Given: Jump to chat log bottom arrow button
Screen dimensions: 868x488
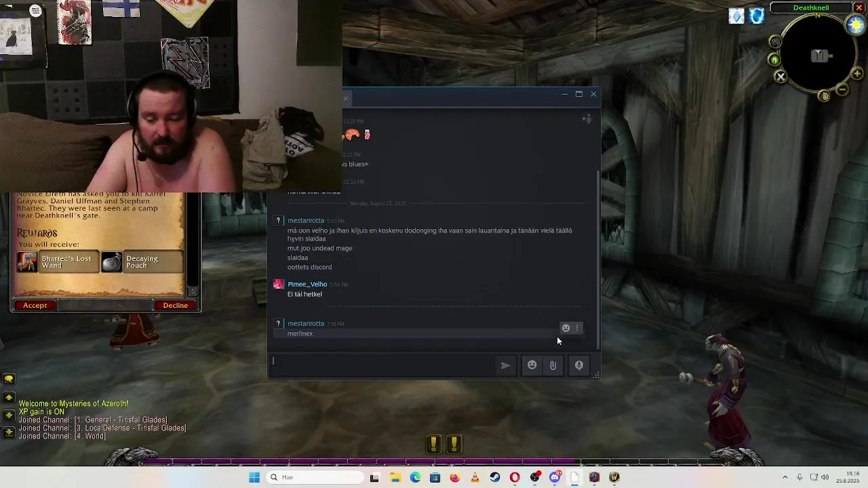Looking at the screenshot, I should pos(9,432).
